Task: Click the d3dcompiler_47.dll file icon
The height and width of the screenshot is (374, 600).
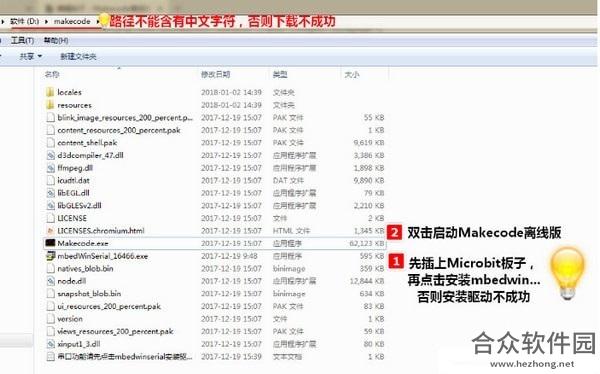Action: (50, 155)
